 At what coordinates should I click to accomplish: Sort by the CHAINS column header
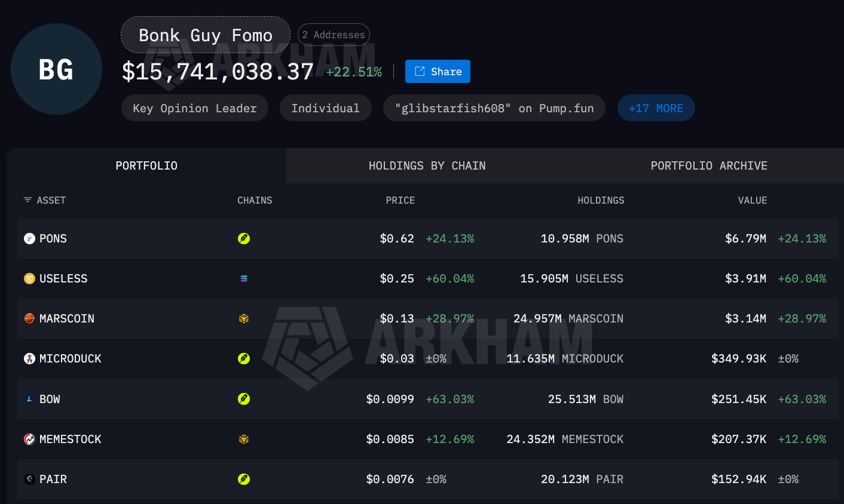[255, 200]
